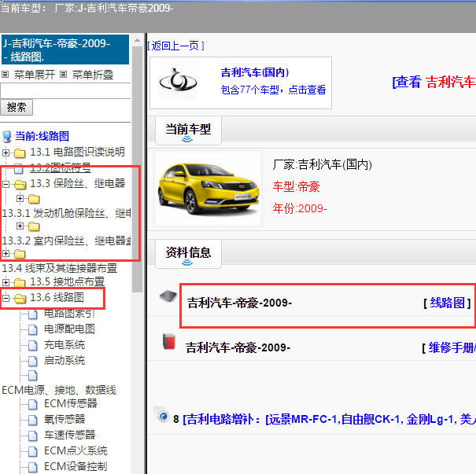Click 菜单折叠 to collapse all menus

pos(93,75)
